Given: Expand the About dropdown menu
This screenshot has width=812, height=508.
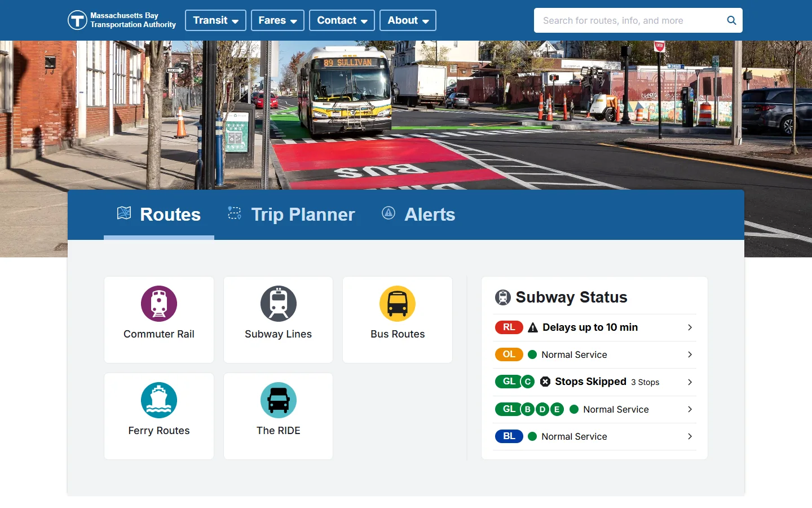Looking at the screenshot, I should pos(408,20).
